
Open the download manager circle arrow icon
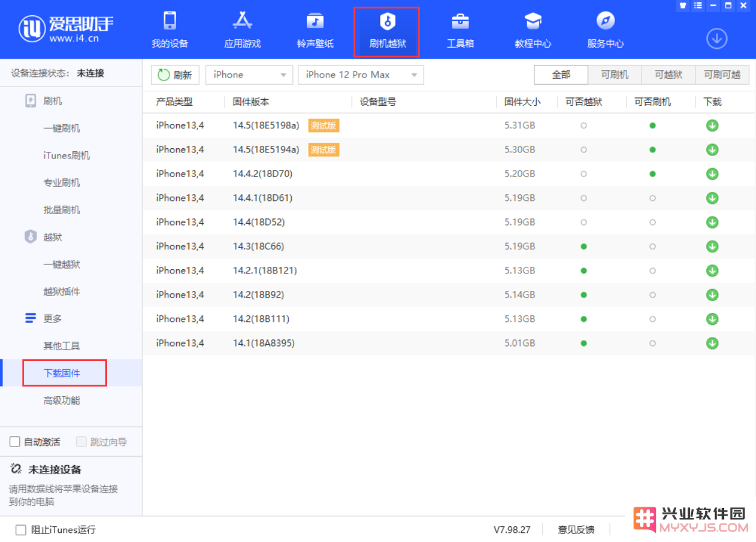(717, 39)
